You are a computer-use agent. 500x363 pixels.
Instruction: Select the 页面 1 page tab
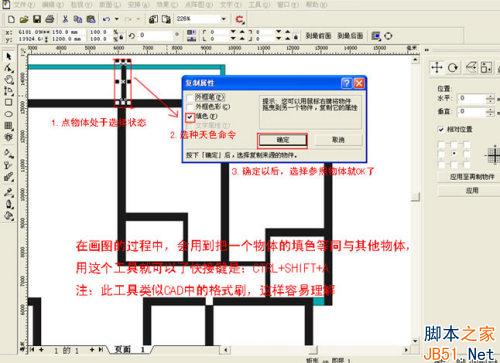130,350
